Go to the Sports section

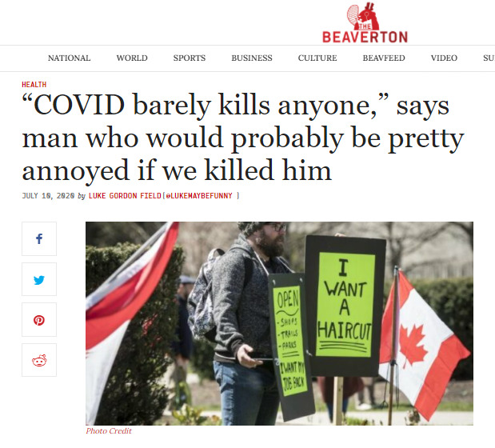click(190, 58)
